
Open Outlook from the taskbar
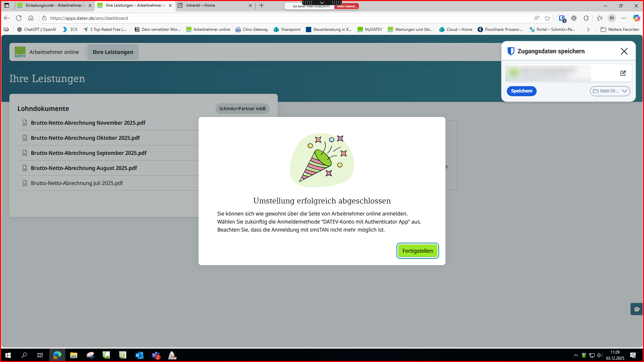(139, 355)
